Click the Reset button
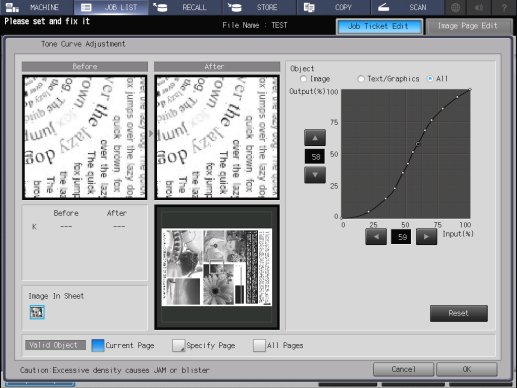This screenshot has height=388, width=517. click(x=459, y=313)
